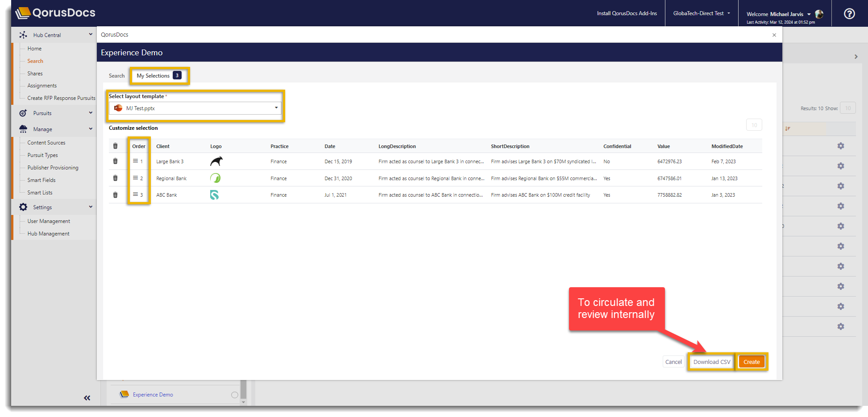Image resolution: width=868 pixels, height=417 pixels.
Task: Click the reorder handle for Large Bank 3
Action: click(x=135, y=161)
